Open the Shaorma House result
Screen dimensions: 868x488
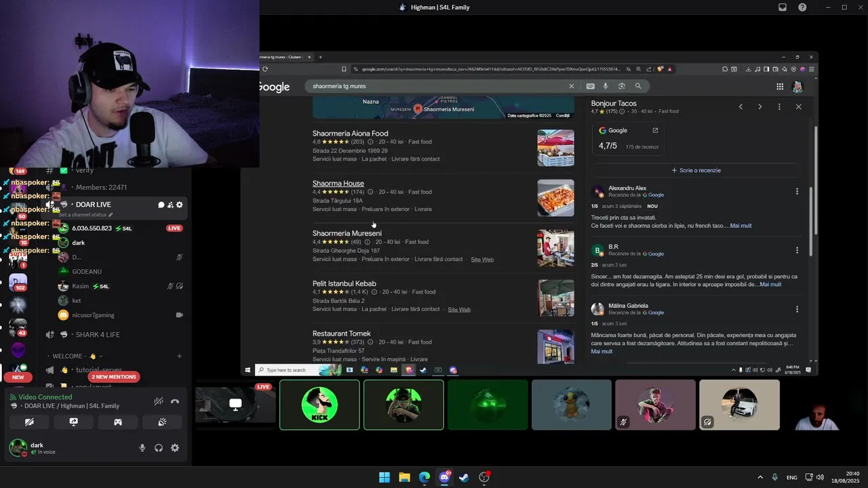pos(338,184)
